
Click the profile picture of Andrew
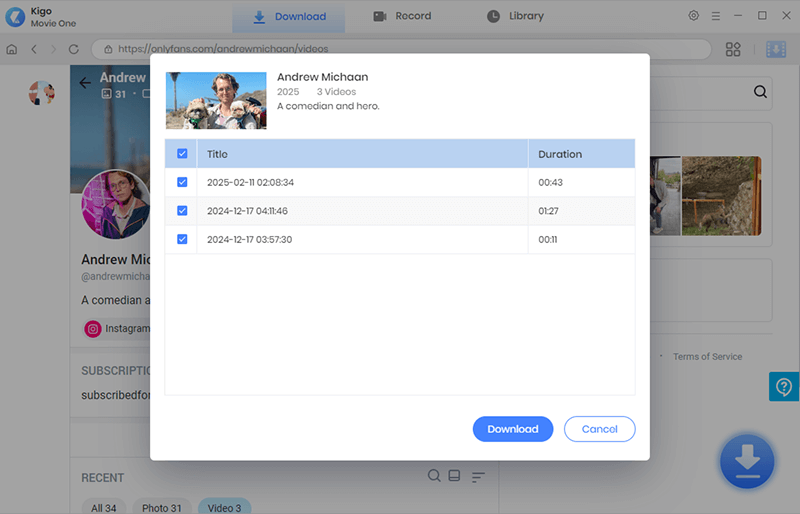pos(116,204)
